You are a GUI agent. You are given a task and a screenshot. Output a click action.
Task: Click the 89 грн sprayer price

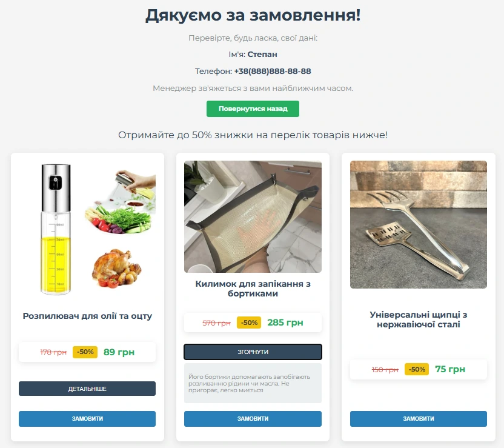click(x=119, y=352)
